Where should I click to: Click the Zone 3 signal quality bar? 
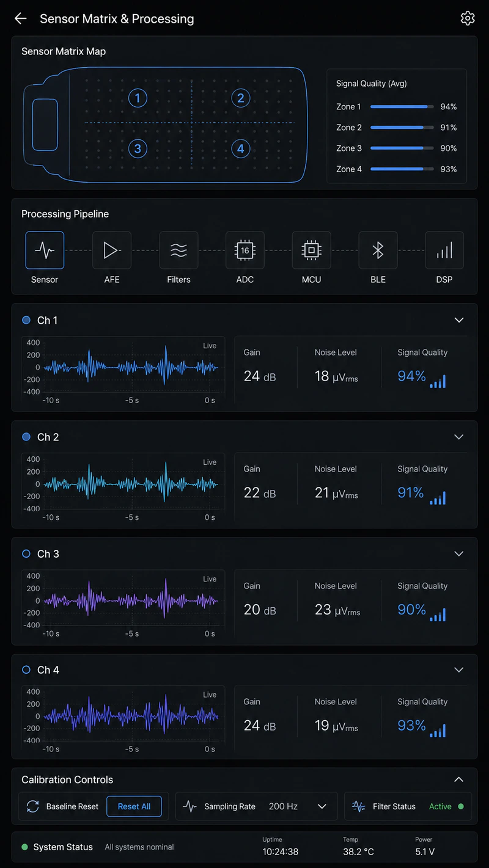(x=402, y=148)
